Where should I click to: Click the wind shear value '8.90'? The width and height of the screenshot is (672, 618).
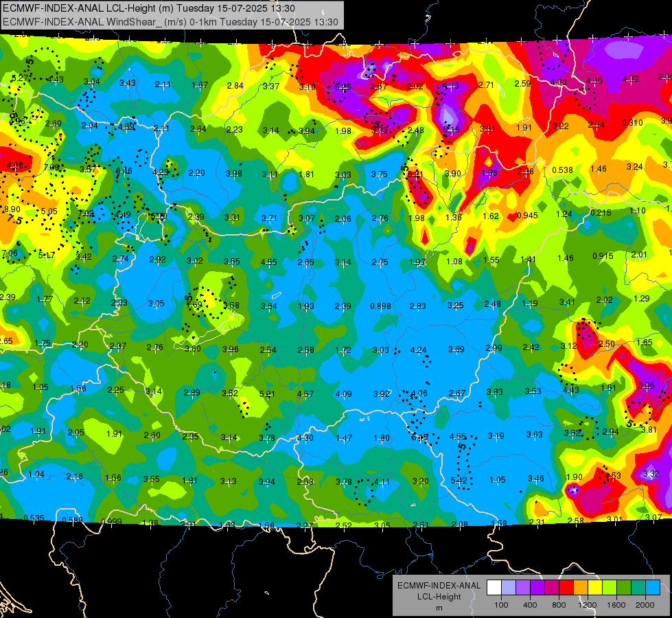tap(12, 209)
